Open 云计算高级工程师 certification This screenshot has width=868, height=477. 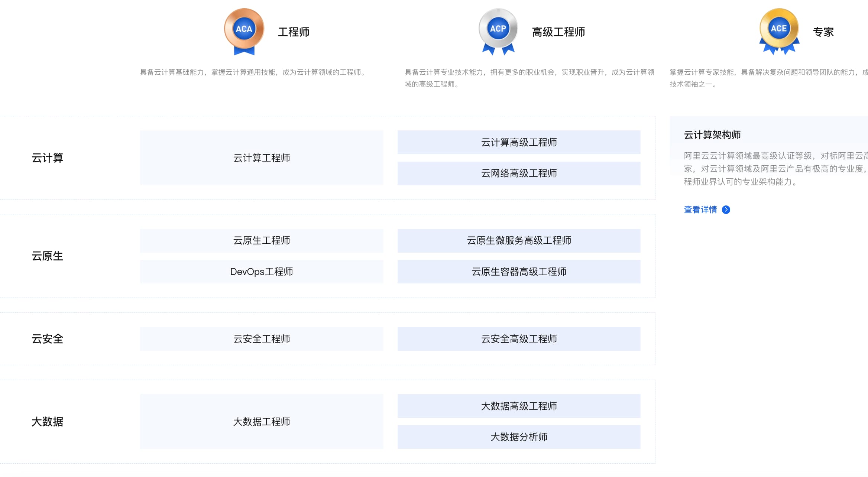point(519,142)
